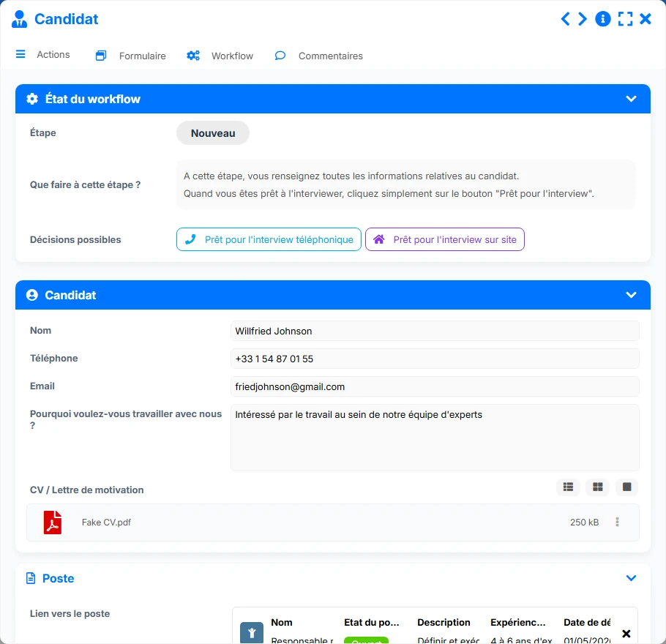Screen dimensions: 666x644
Task: Click the Workflow gears icon
Action: (x=193, y=56)
